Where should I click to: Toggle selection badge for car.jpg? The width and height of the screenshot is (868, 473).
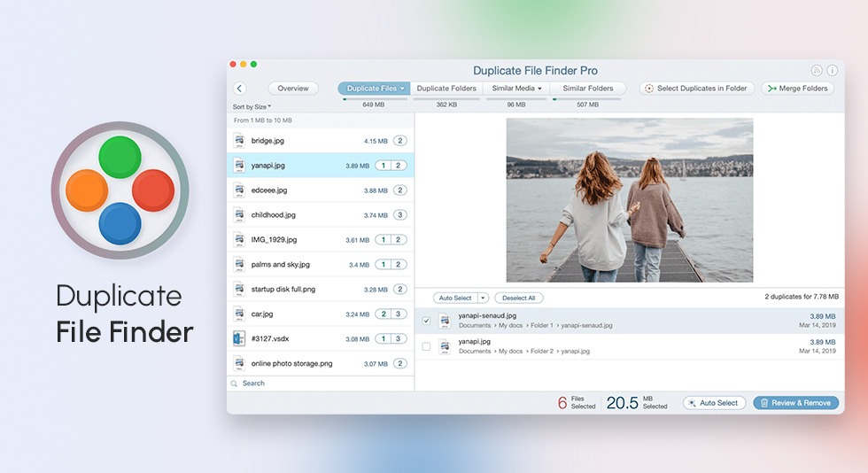[x=391, y=314]
